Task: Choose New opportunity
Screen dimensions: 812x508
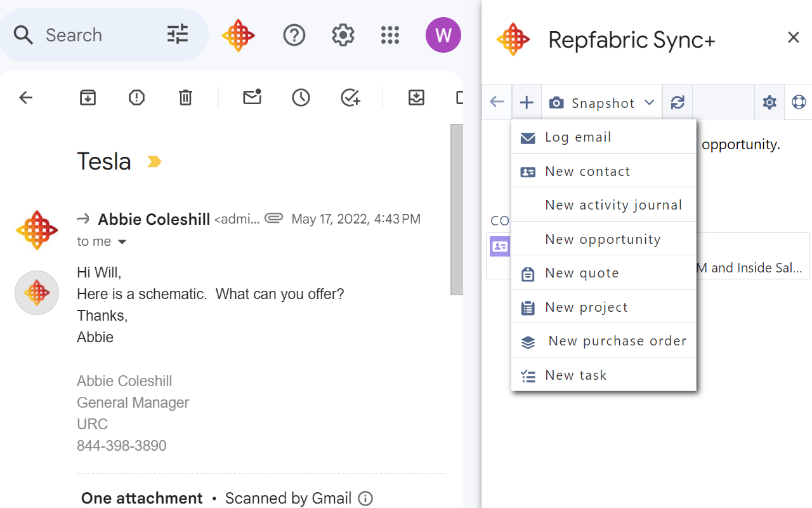Action: [604, 239]
